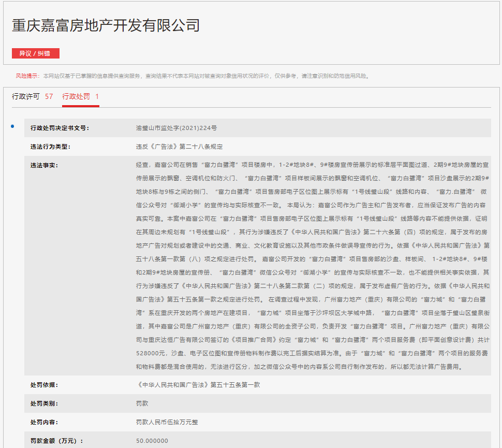Click the 处罚依据 label
The height and width of the screenshot is (448, 502).
44,385
